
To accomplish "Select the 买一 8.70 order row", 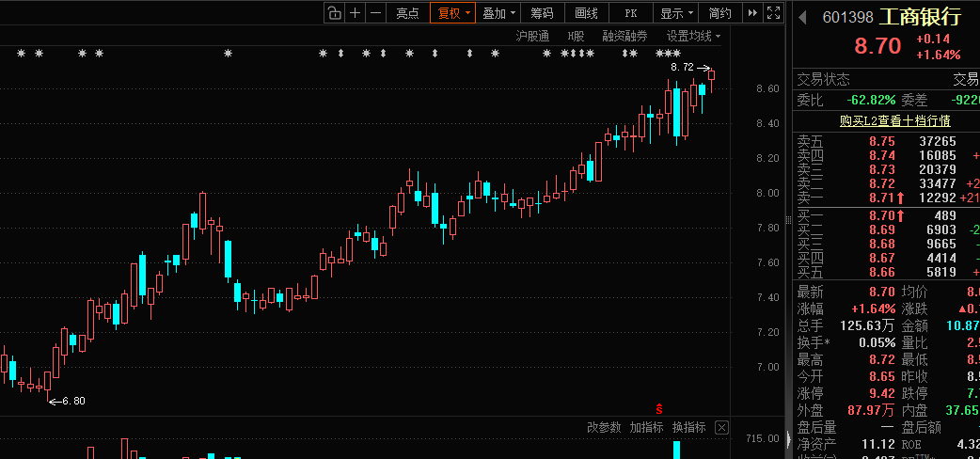I will [x=888, y=215].
